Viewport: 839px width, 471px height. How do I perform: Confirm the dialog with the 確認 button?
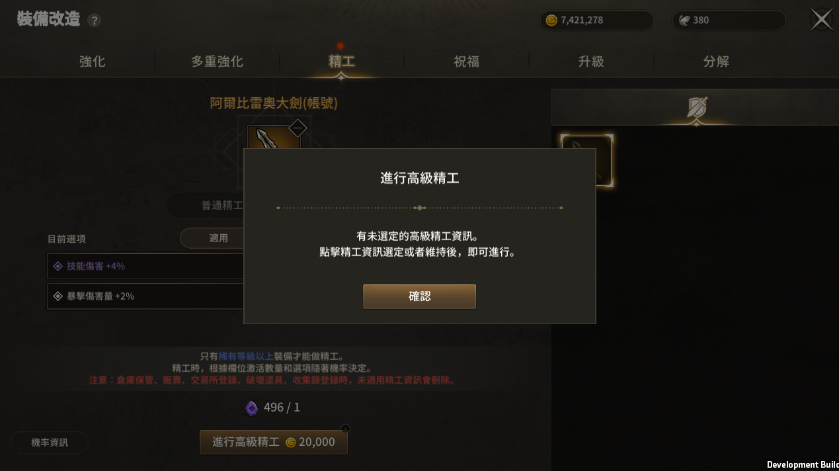pyautogui.click(x=419, y=297)
